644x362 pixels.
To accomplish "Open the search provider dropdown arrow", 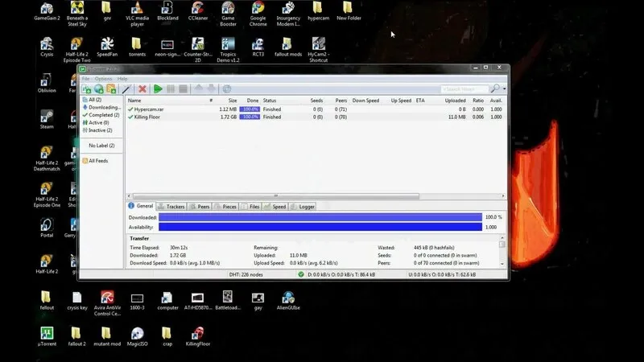I will click(x=504, y=88).
